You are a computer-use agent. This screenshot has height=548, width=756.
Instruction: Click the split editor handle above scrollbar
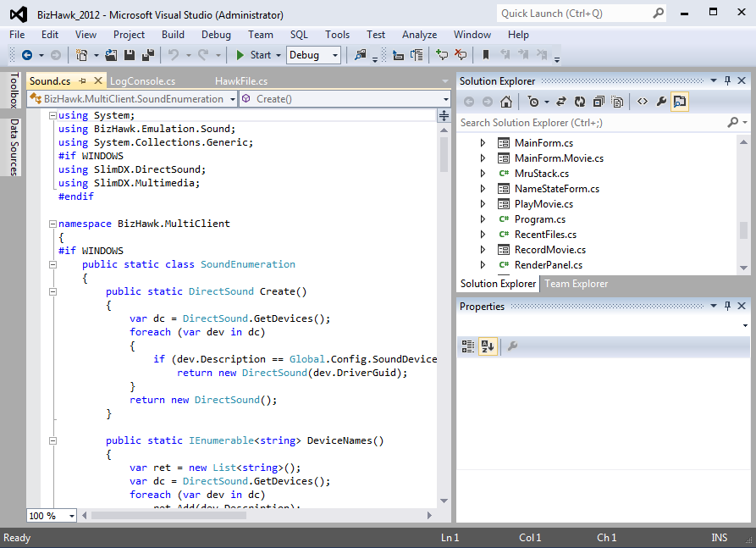pyautogui.click(x=444, y=116)
